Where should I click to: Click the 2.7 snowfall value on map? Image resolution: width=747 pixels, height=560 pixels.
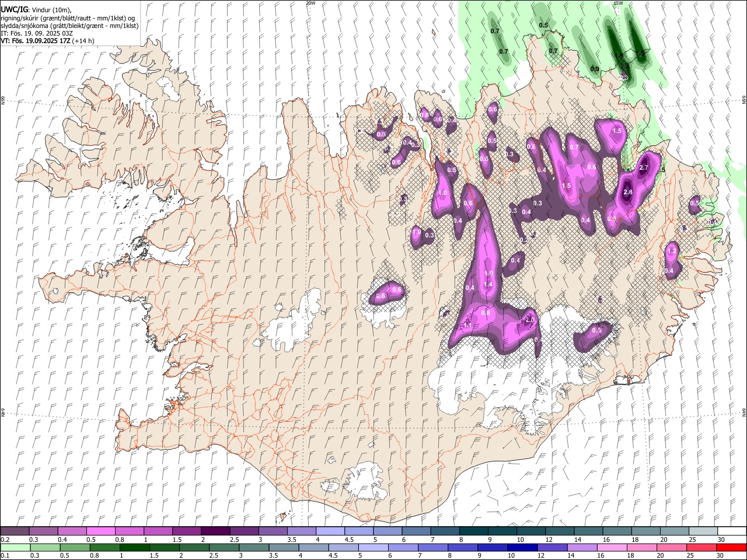click(644, 167)
